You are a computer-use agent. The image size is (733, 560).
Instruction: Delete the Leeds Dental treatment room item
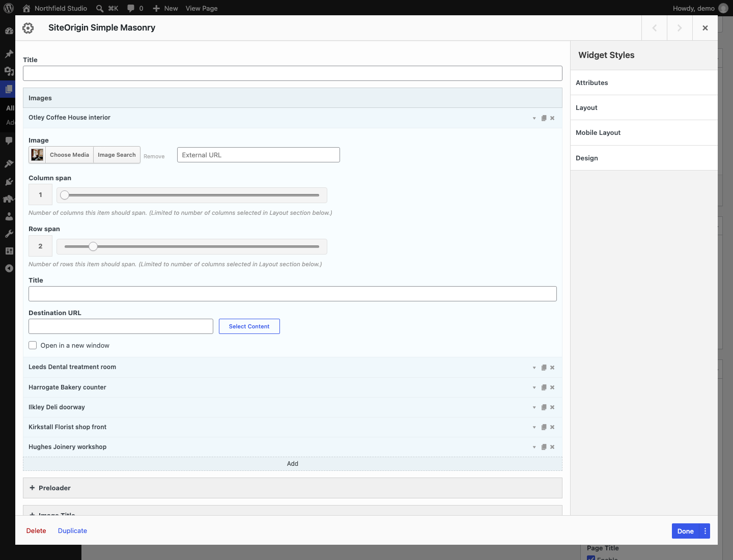coord(552,368)
